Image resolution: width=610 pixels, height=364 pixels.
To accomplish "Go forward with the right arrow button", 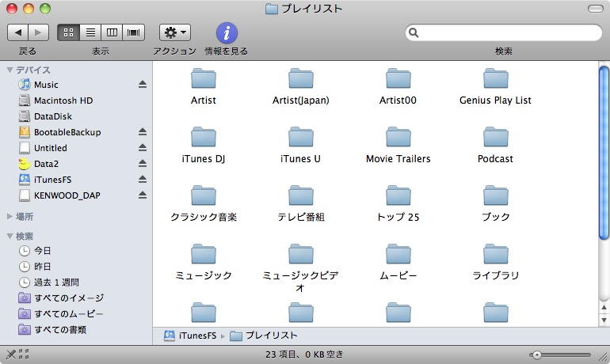I will pos(39,32).
